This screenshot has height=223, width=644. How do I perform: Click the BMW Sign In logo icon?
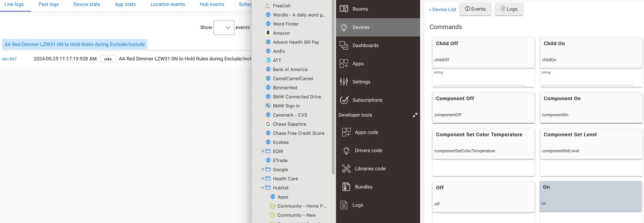coord(268,106)
